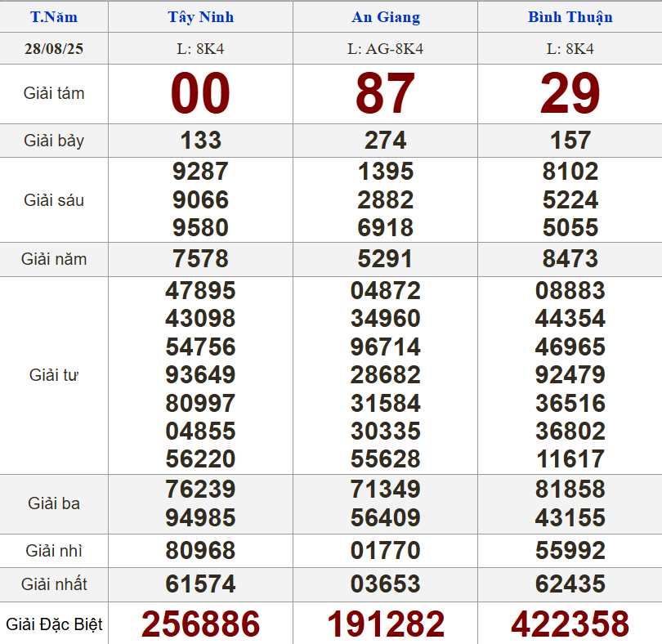Click Tây Ninh first prize number 61574
The image size is (662, 644).
point(200,584)
